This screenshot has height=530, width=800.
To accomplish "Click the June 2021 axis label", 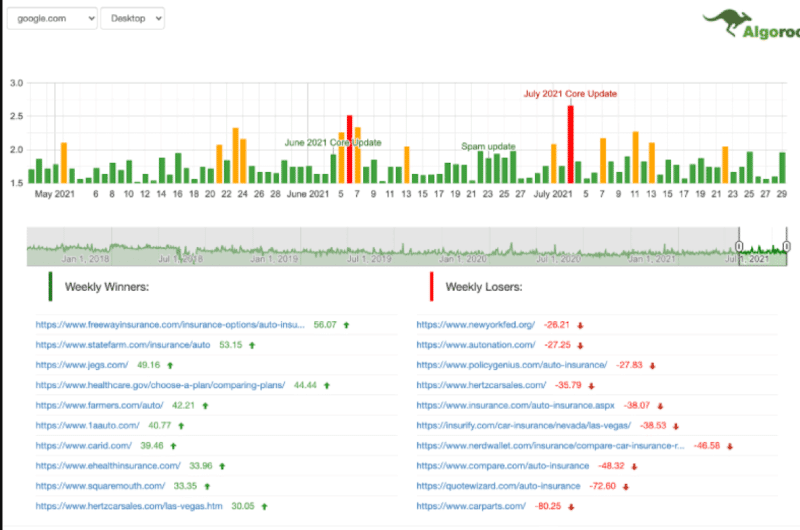I will pos(308,194).
